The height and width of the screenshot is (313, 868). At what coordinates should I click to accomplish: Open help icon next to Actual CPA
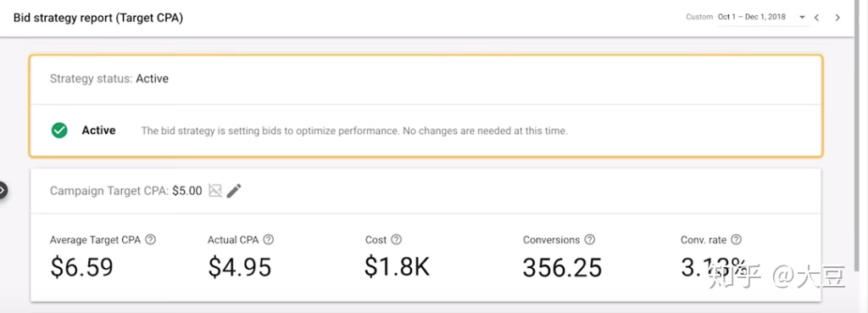click(x=269, y=240)
